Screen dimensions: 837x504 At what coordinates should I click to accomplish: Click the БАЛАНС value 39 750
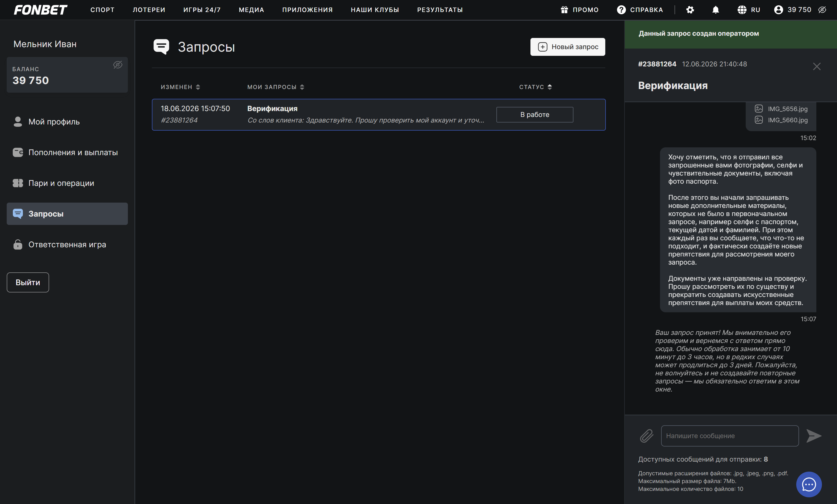click(31, 80)
